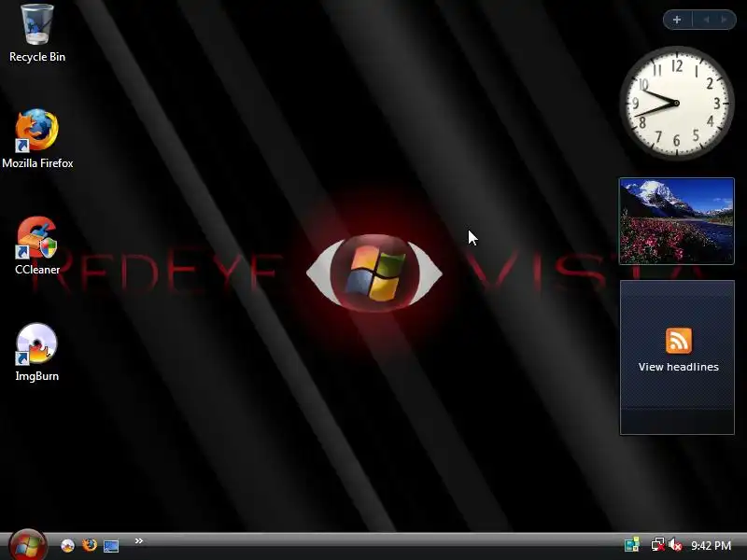Click the slideshow mountain photo gadget
This screenshot has width=747, height=560.
click(x=676, y=221)
